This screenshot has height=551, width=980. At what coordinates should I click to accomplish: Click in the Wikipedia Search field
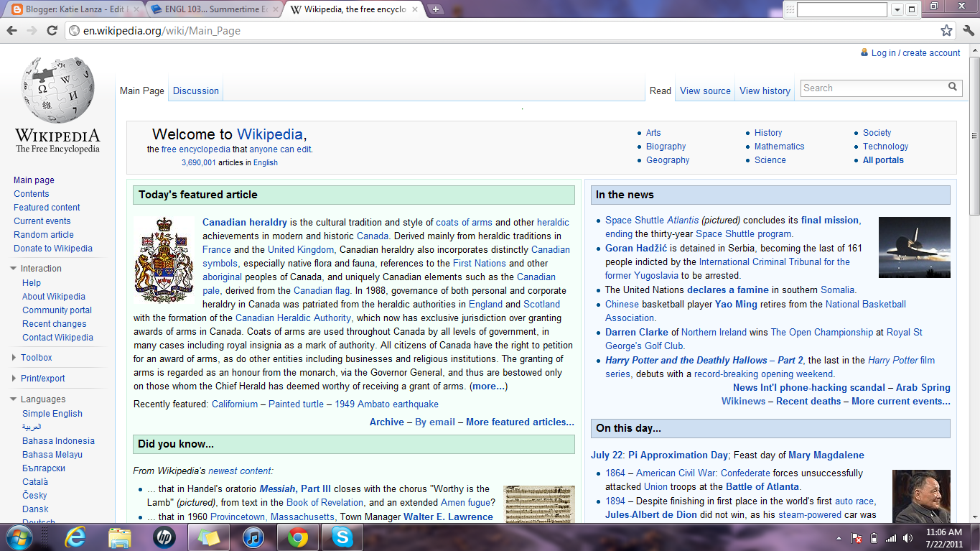[872, 88]
